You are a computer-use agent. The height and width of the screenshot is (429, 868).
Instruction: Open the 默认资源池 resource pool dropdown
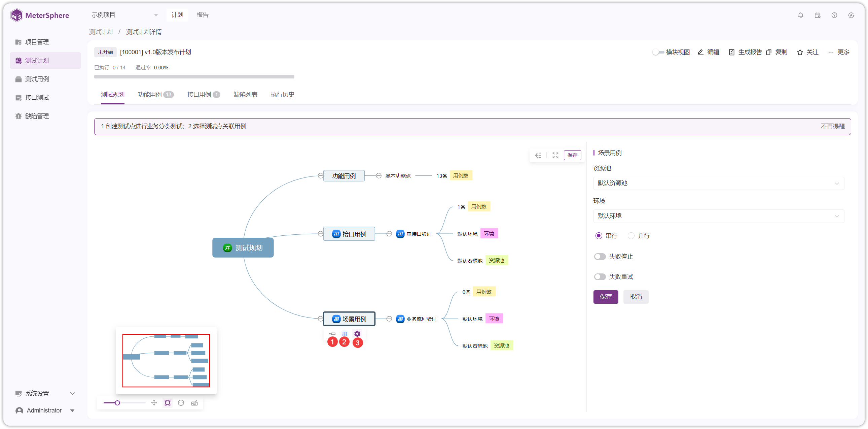point(718,183)
